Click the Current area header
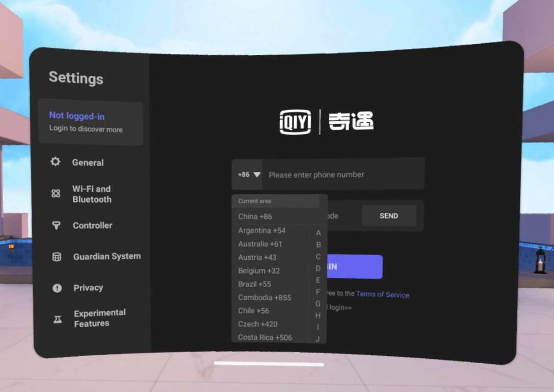This screenshot has height=392, width=554. (276, 201)
